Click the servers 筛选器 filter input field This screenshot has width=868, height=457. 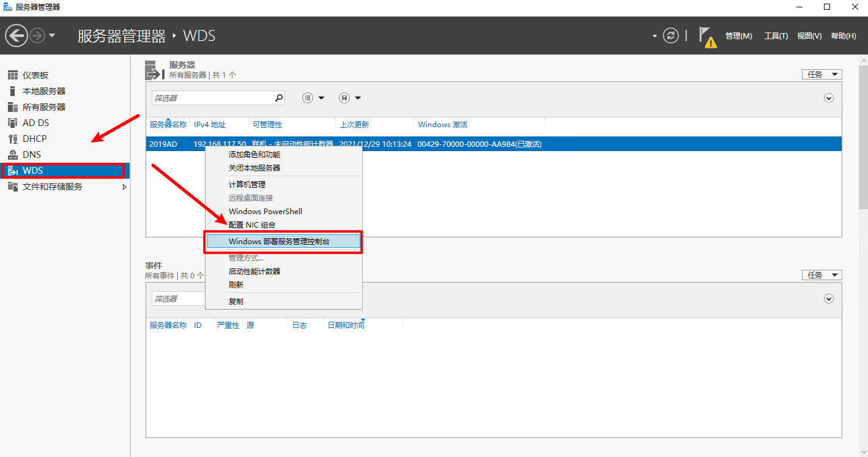(x=212, y=98)
